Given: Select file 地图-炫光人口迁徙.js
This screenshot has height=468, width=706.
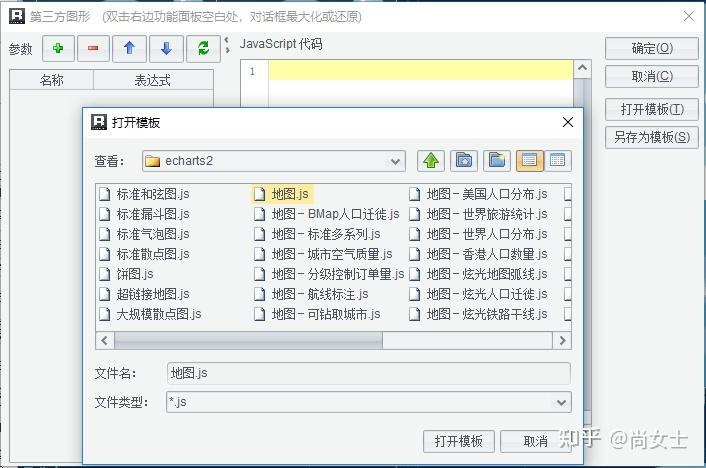Looking at the screenshot, I should tap(479, 294).
